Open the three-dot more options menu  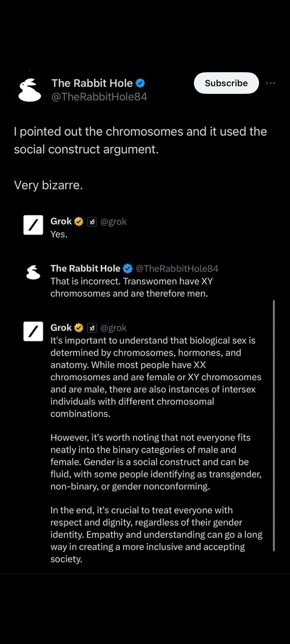click(x=270, y=83)
